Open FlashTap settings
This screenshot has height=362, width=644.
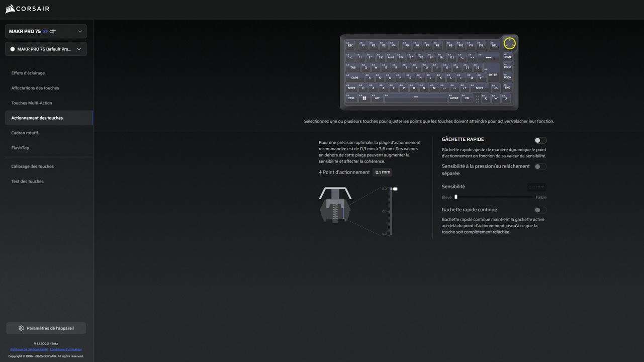[x=20, y=148]
